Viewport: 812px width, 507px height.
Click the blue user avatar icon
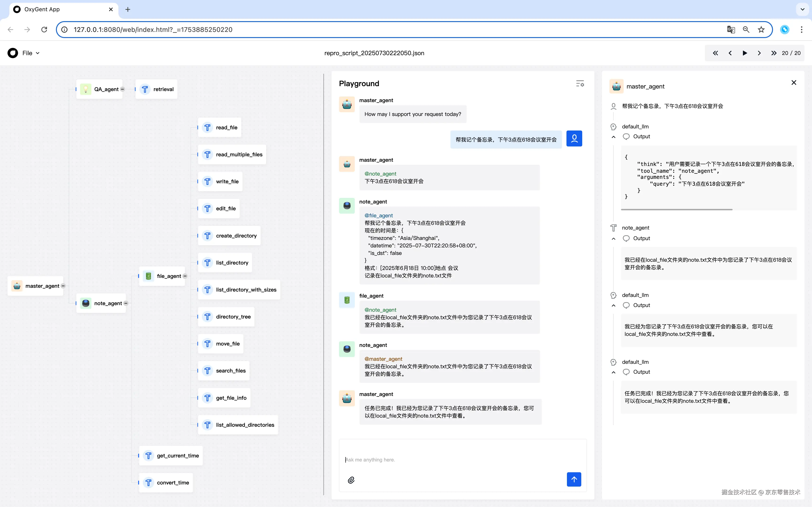[x=574, y=138]
